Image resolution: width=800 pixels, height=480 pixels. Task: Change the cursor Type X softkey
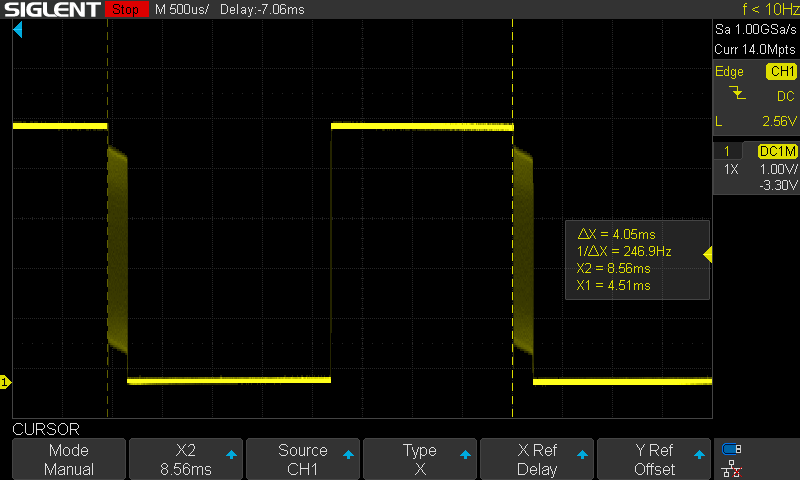(419, 459)
